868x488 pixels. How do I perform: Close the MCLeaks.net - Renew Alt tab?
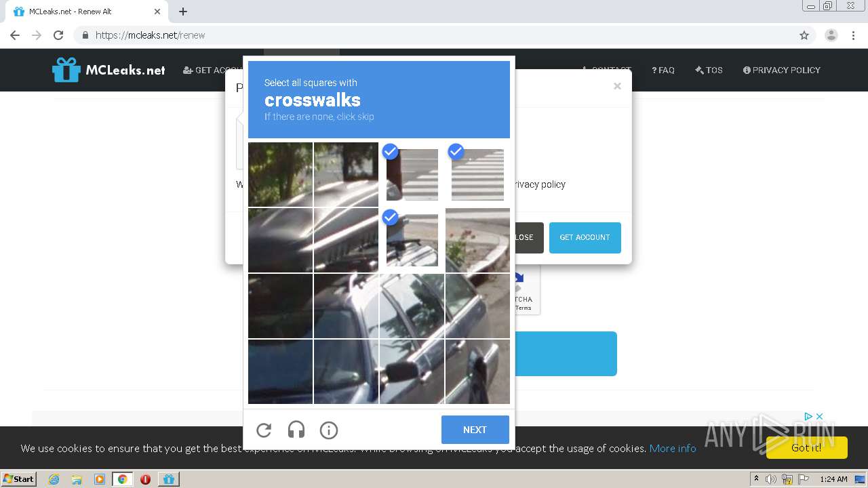[157, 12]
